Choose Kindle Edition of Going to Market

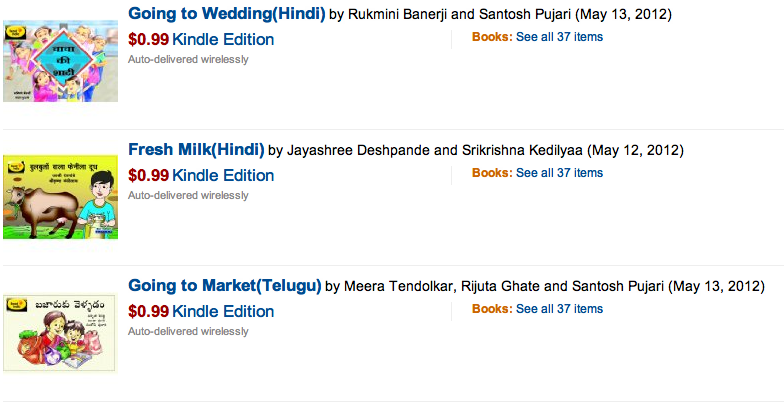coord(223,311)
